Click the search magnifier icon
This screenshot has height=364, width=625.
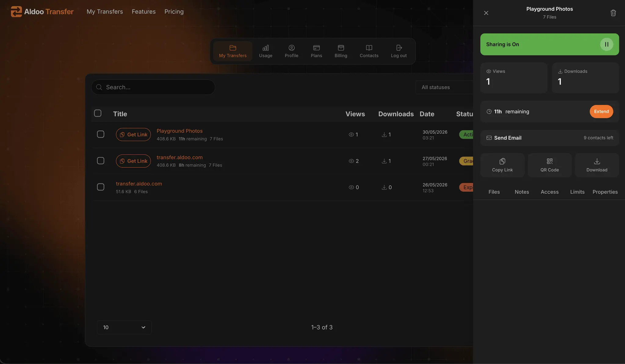coord(99,87)
